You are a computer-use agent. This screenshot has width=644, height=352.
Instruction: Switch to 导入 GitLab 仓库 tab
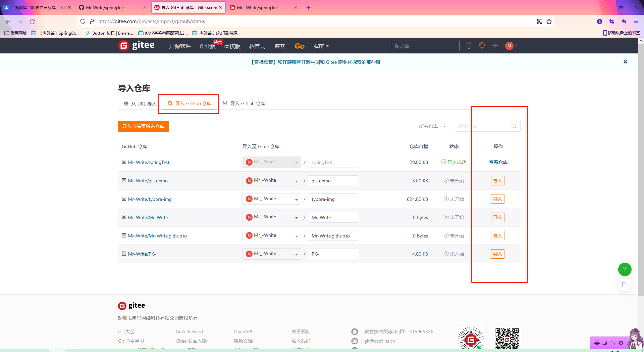(x=244, y=103)
